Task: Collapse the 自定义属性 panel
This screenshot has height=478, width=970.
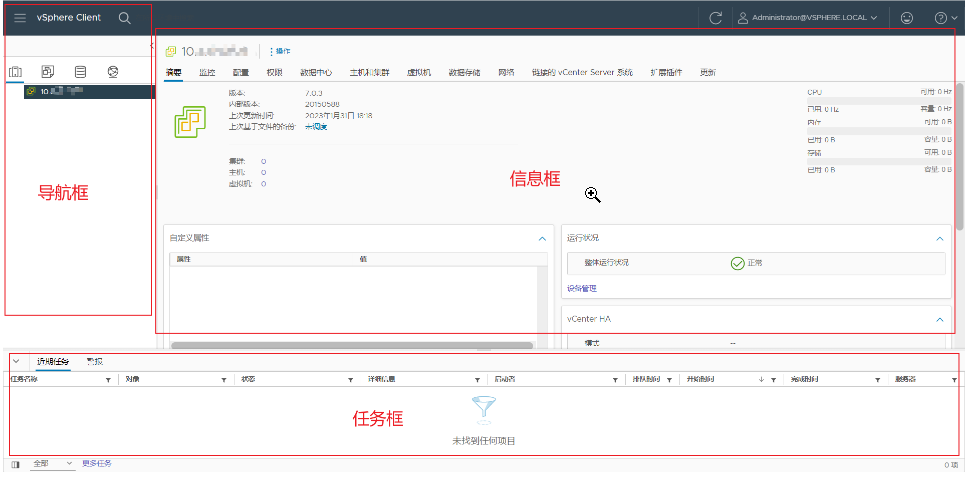Action: 543,239
